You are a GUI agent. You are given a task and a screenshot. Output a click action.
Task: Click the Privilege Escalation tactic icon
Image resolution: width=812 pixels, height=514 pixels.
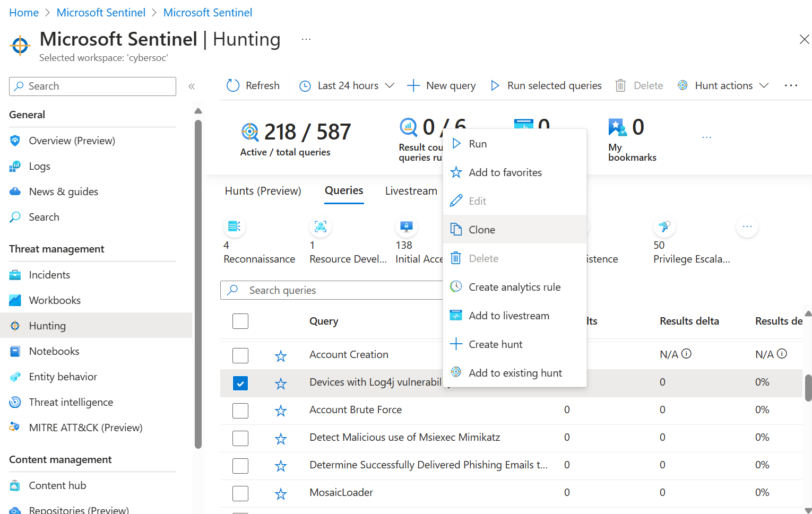(x=664, y=226)
